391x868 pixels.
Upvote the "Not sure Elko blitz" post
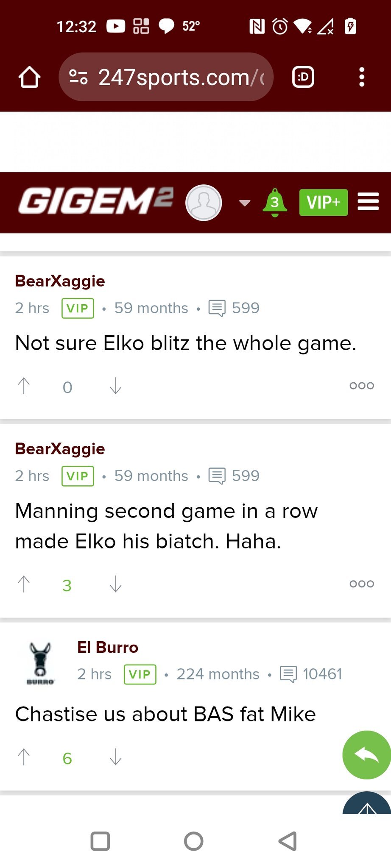click(24, 386)
